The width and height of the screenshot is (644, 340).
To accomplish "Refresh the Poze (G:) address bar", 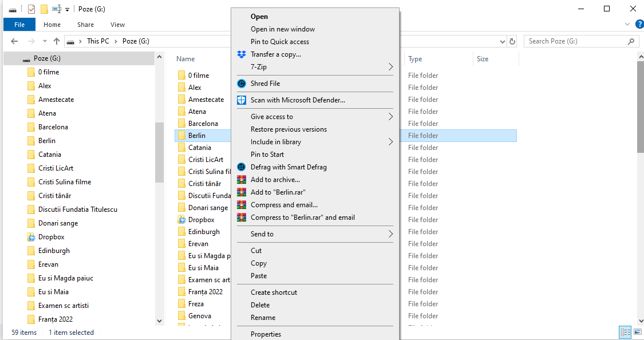I will pos(512,41).
